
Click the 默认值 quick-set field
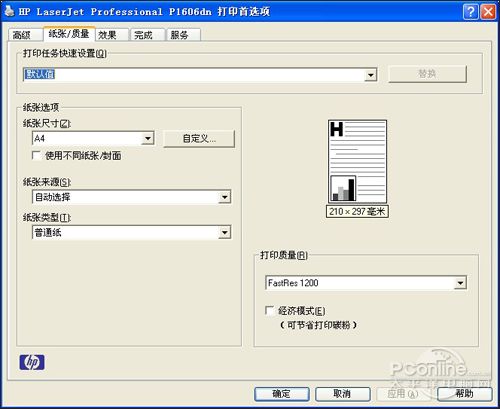click(x=200, y=75)
